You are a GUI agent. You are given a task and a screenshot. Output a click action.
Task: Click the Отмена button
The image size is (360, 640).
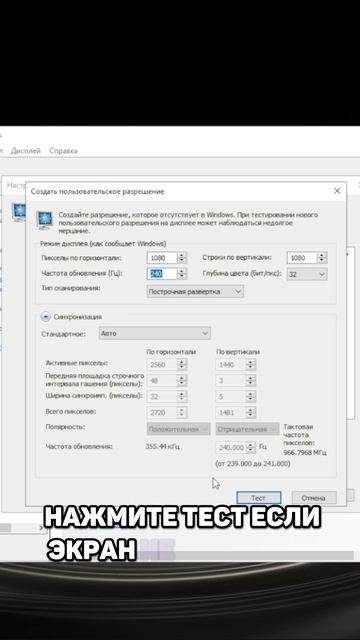[x=313, y=498]
